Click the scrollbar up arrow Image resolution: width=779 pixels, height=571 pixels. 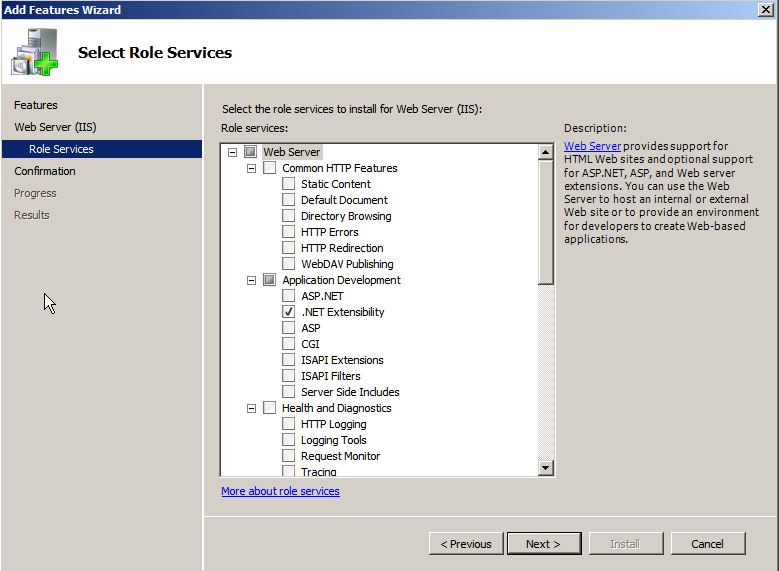(x=545, y=152)
